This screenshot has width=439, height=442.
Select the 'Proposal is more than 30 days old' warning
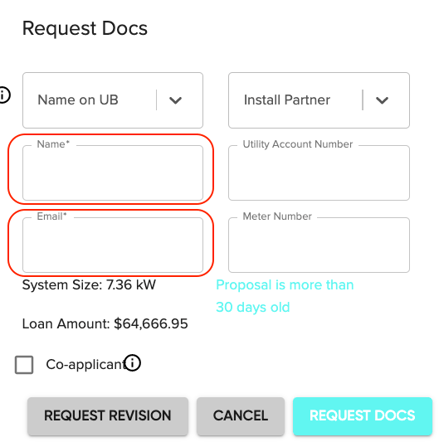click(x=285, y=296)
